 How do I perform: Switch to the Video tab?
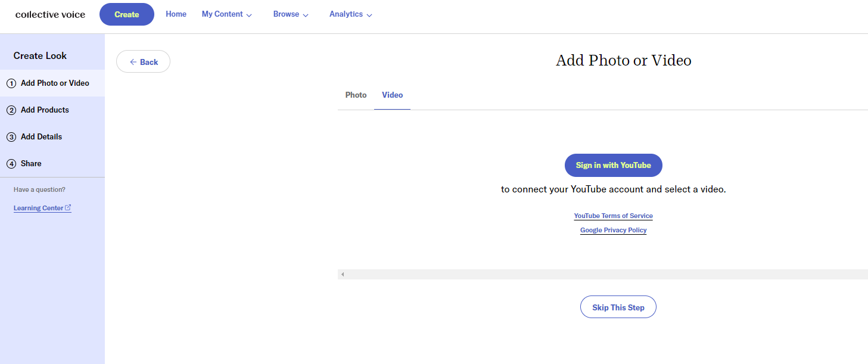393,95
